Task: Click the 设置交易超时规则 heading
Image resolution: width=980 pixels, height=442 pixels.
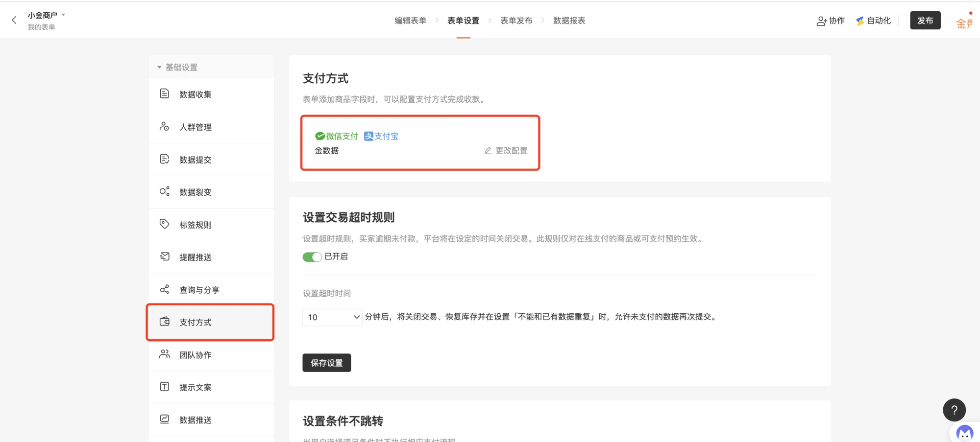Action: pos(349,217)
